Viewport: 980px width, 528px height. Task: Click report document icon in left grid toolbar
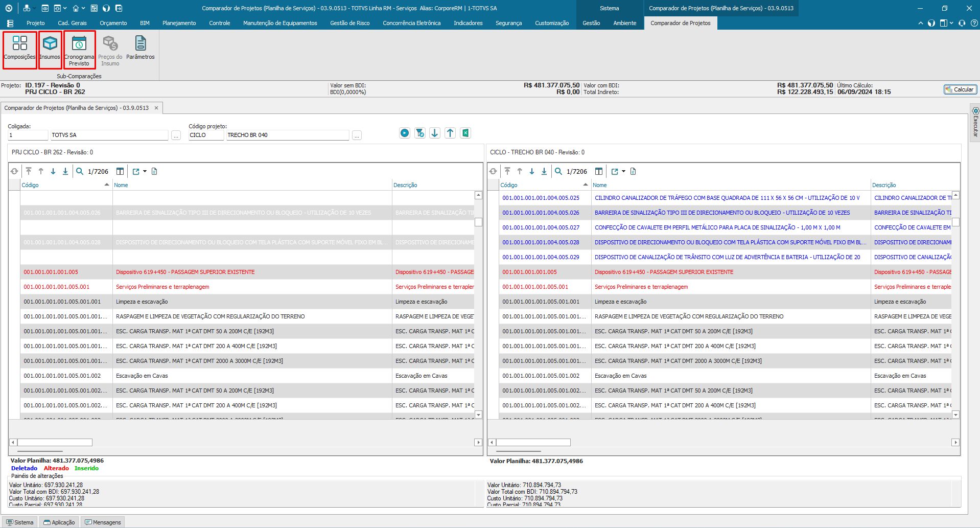pos(154,171)
